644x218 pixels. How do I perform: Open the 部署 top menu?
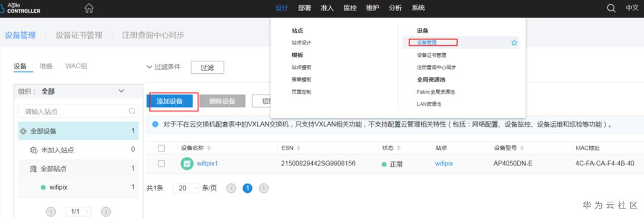pos(305,8)
